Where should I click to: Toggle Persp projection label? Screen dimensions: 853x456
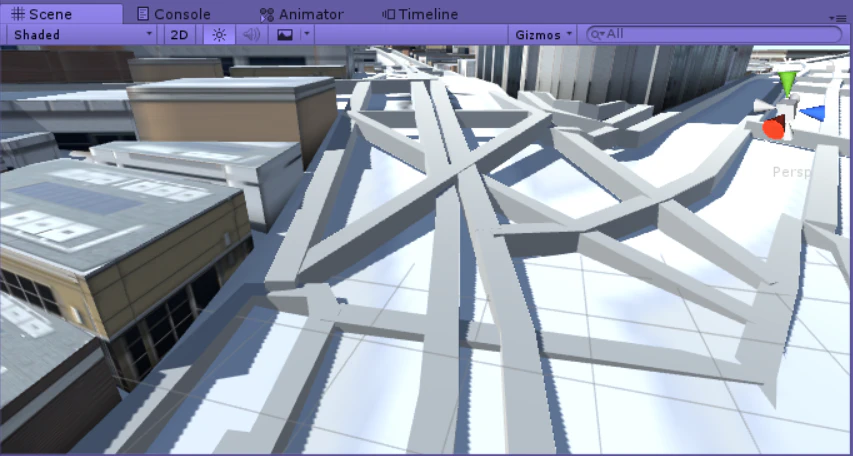(x=792, y=172)
